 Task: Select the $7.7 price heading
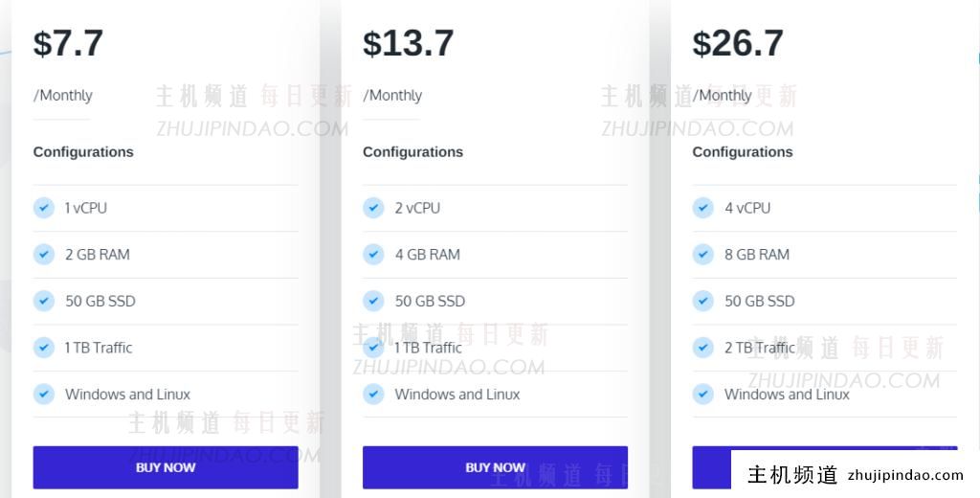click(x=68, y=43)
